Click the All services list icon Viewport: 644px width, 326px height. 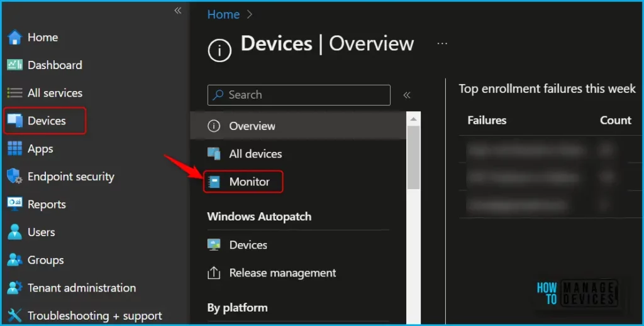point(15,93)
